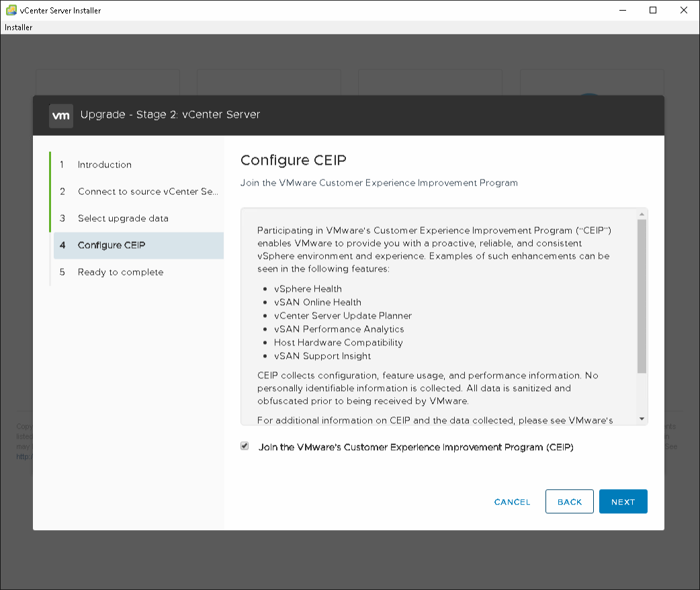Image resolution: width=700 pixels, height=590 pixels.
Task: Click the 'Upgrade - Stage 2: vCenter Server' title
Action: coord(170,114)
